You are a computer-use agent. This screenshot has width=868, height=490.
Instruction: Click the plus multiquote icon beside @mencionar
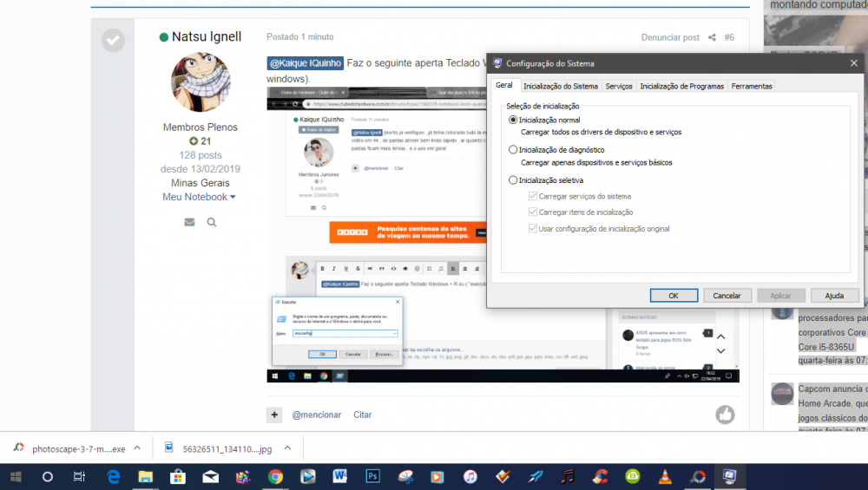pos(274,415)
